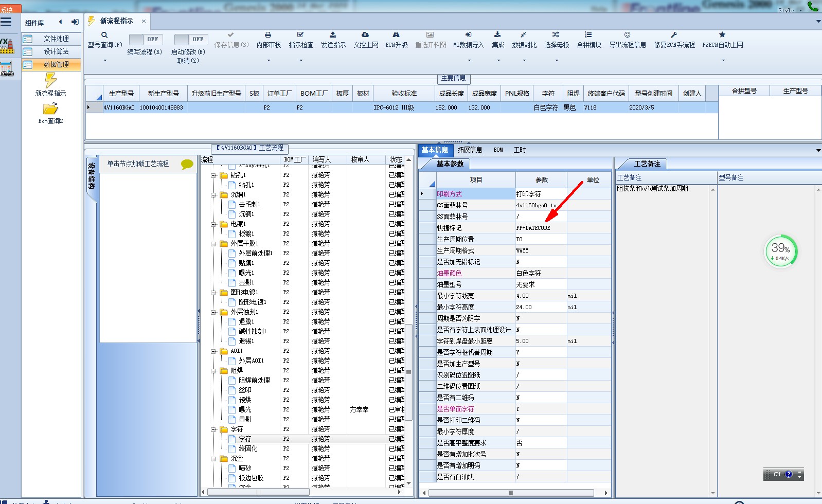Screen dimensions: 822x504
Task: Open dropdown arrow under 型号查询
Action: click(x=105, y=61)
